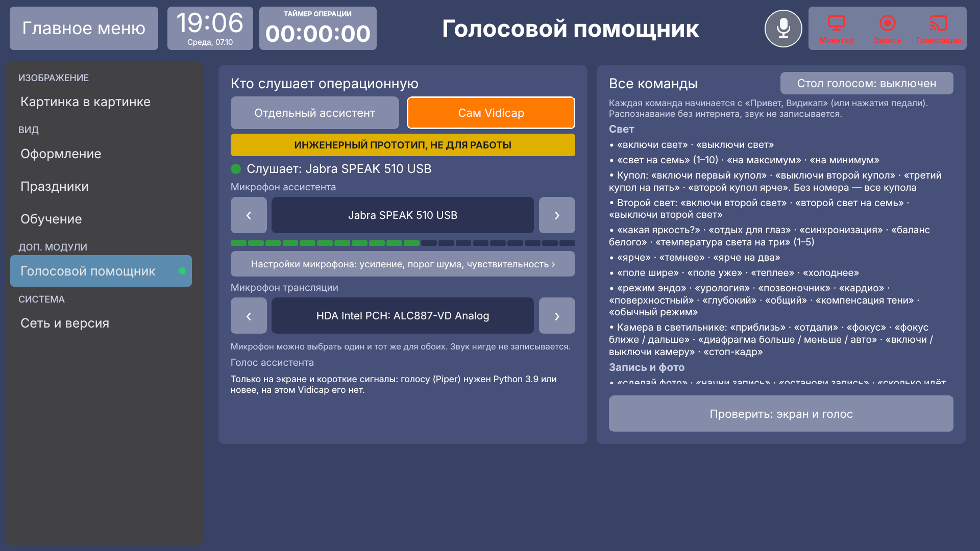980x551 pixels.
Task: Previous broadcast microphone before HDA Intel
Action: point(249,316)
